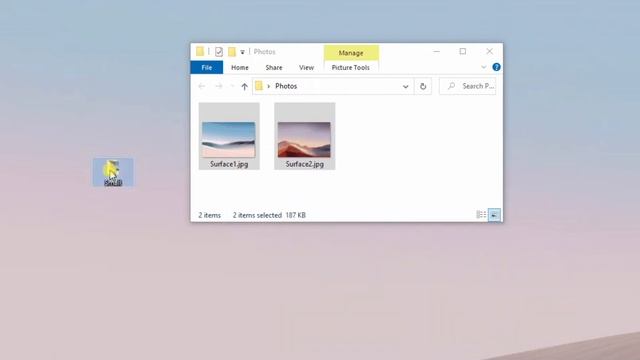Click the Photos path in the address bar
Viewport: 640px width, 360px height.
286,86
